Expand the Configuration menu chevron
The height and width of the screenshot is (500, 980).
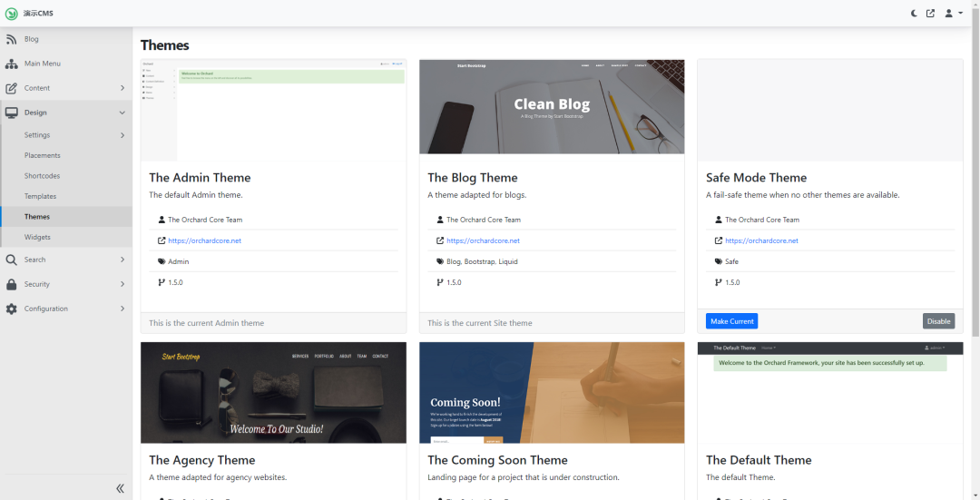click(122, 309)
